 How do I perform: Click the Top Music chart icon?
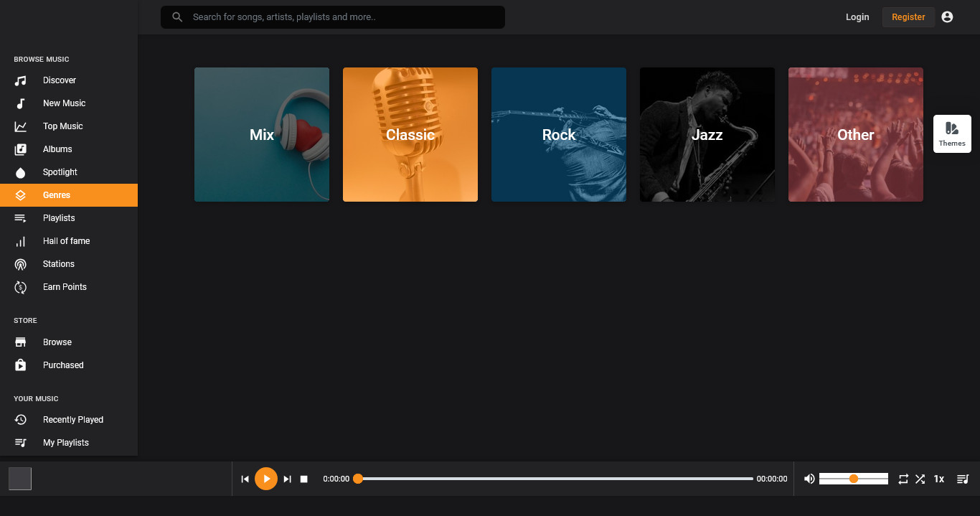tap(21, 126)
